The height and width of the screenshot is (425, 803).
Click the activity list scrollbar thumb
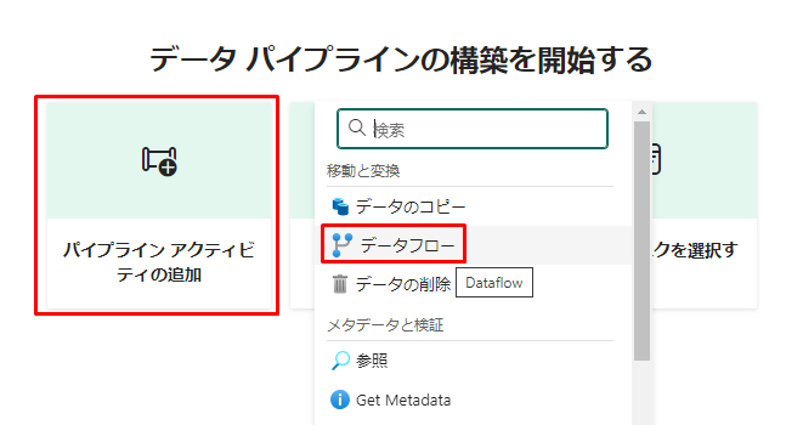(641, 240)
